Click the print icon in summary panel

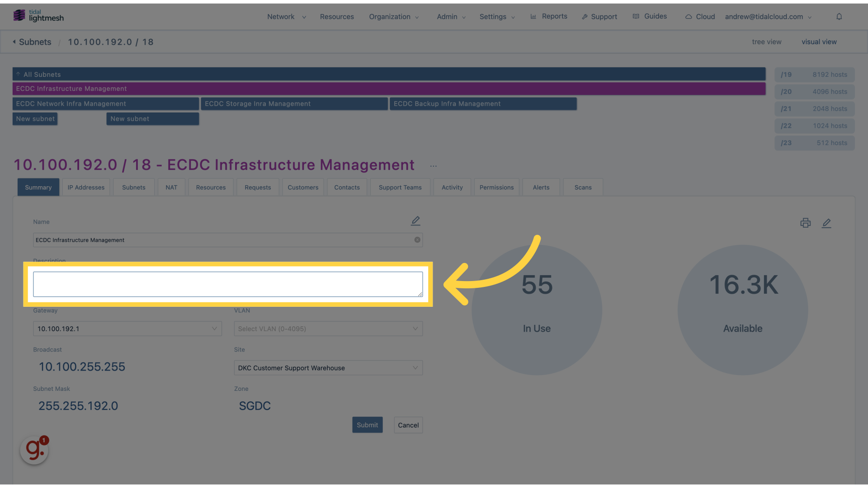805,223
